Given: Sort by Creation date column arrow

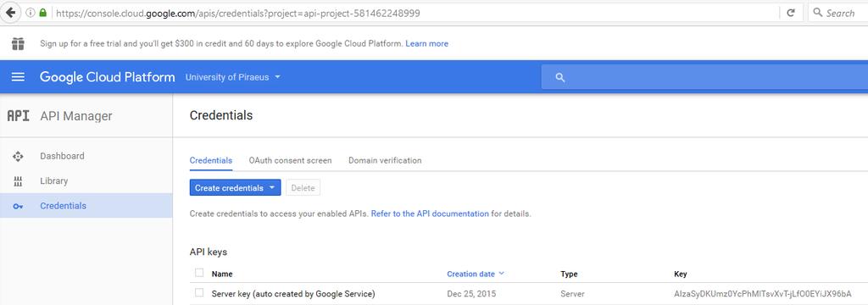Looking at the screenshot, I should click(x=502, y=274).
